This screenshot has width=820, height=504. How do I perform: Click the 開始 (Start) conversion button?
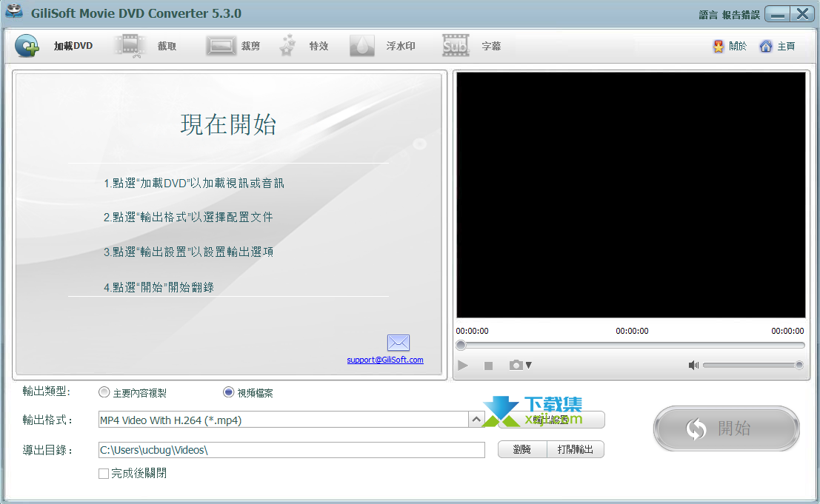point(727,429)
